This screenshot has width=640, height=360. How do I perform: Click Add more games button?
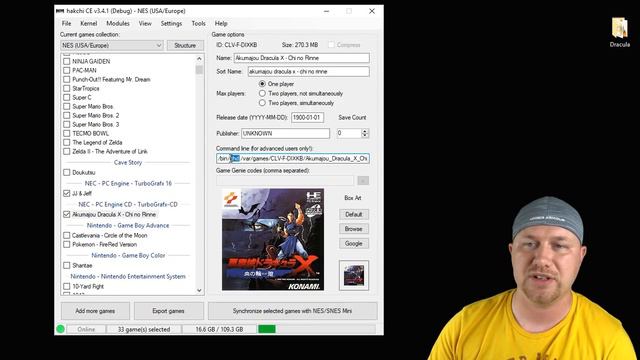click(x=95, y=311)
